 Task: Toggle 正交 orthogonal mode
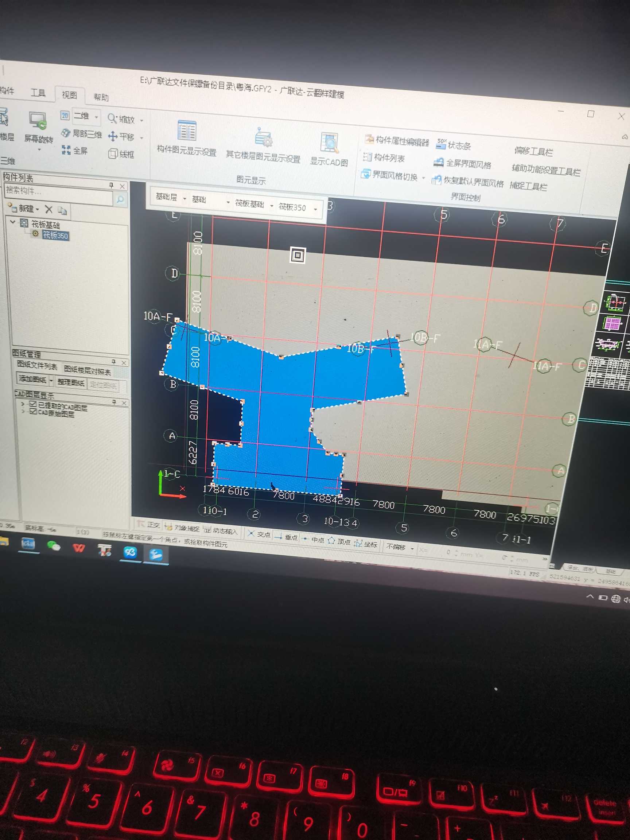point(149,525)
